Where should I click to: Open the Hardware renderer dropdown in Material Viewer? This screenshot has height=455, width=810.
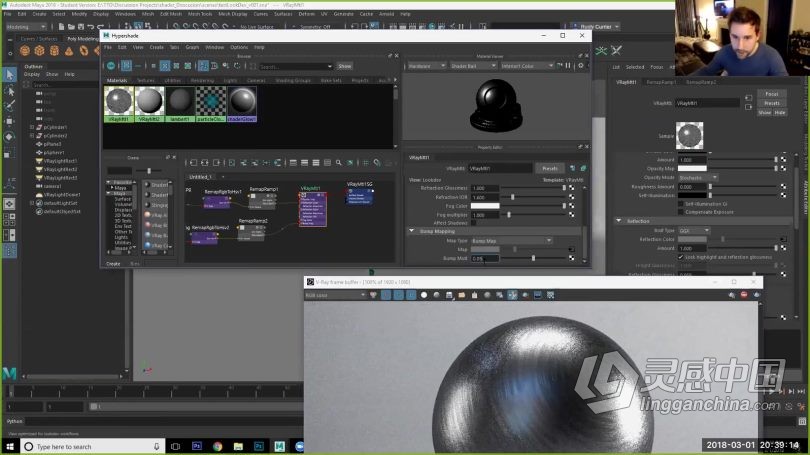[427, 66]
